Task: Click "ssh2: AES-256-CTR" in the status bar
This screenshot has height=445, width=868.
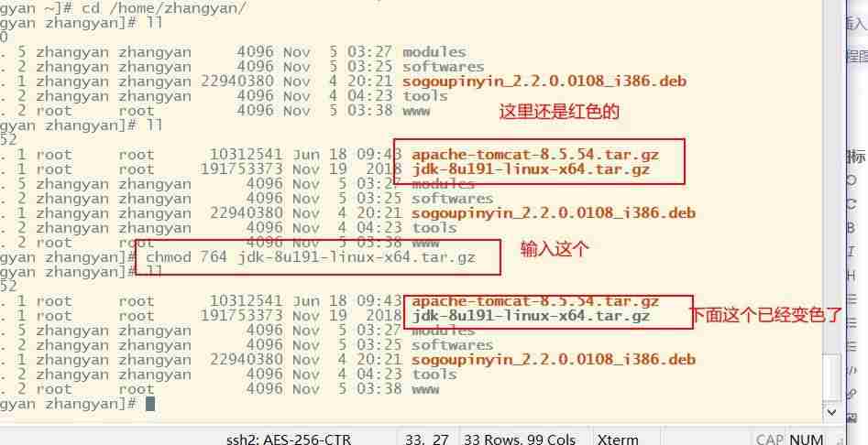Action: pos(289,440)
